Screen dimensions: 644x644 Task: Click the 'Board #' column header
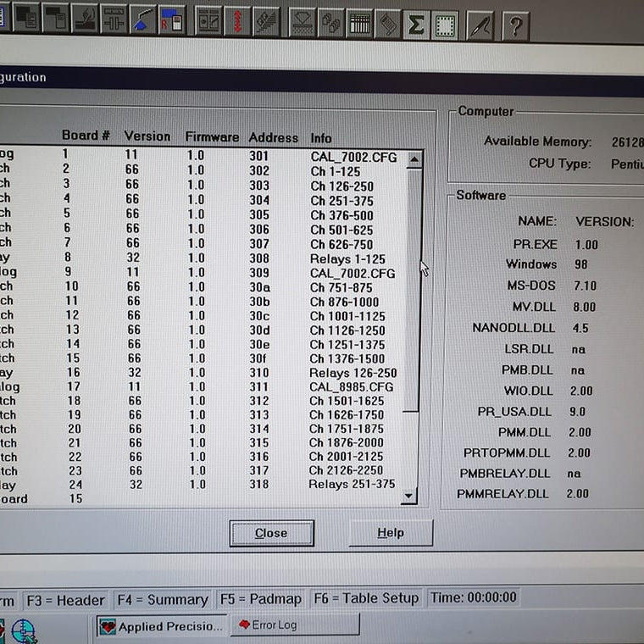(x=86, y=135)
